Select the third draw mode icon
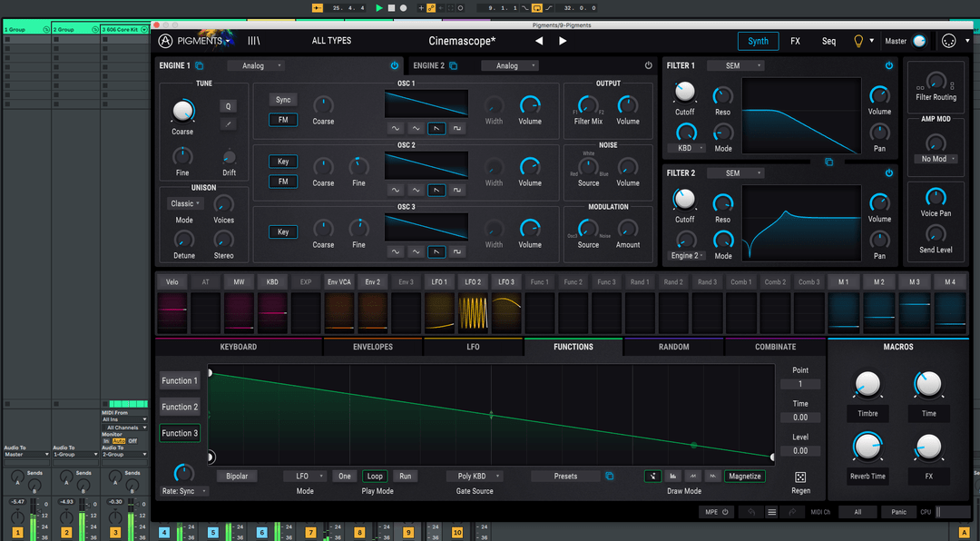The width and height of the screenshot is (980, 541). click(x=692, y=476)
